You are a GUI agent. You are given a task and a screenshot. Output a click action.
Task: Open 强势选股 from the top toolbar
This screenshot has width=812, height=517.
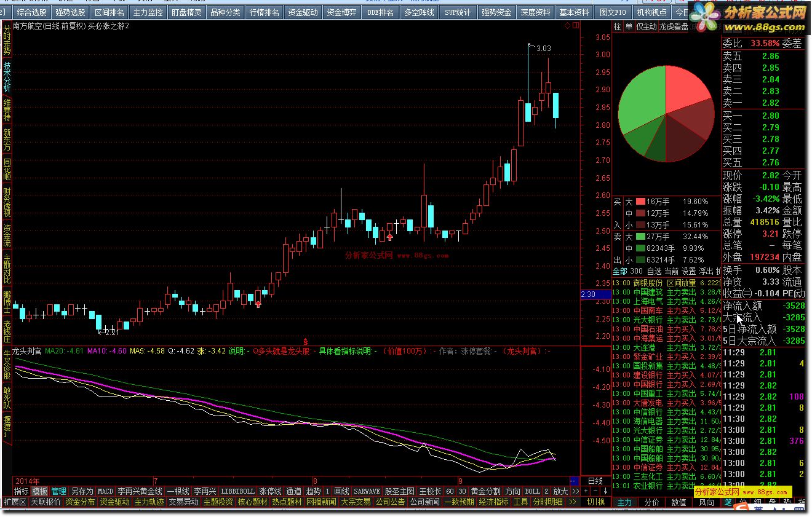pos(70,12)
